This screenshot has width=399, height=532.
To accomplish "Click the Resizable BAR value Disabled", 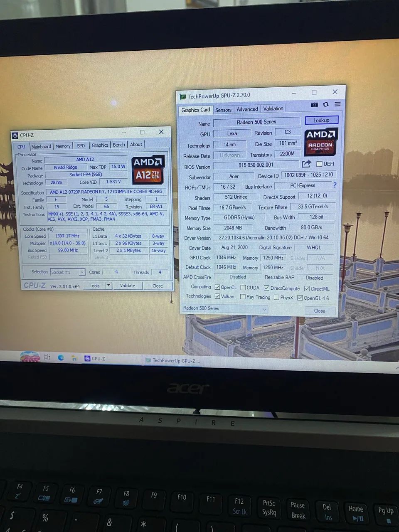I will [x=314, y=278].
